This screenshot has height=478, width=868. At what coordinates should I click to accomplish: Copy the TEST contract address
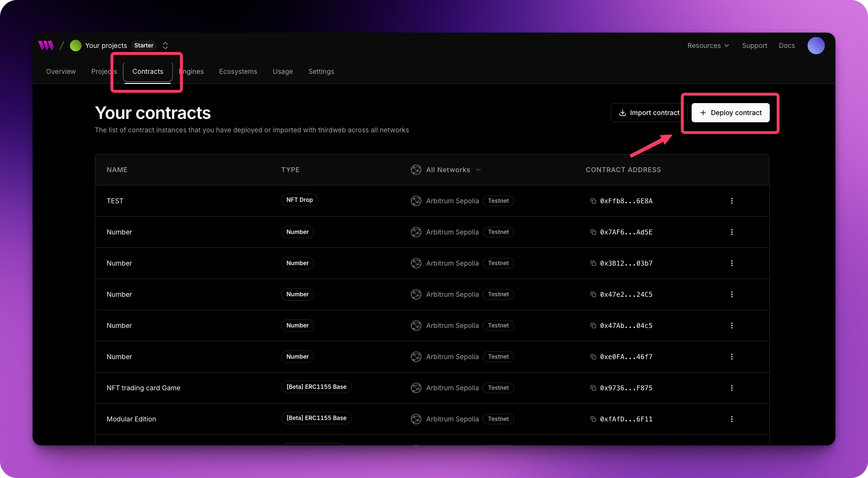coord(594,201)
